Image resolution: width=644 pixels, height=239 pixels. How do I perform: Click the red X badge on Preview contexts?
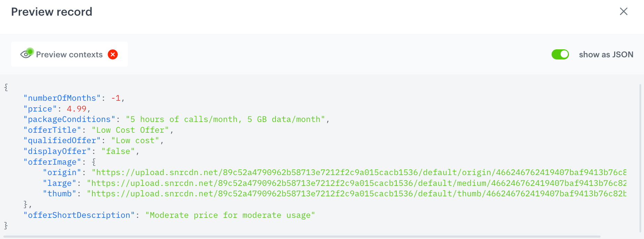(x=113, y=54)
